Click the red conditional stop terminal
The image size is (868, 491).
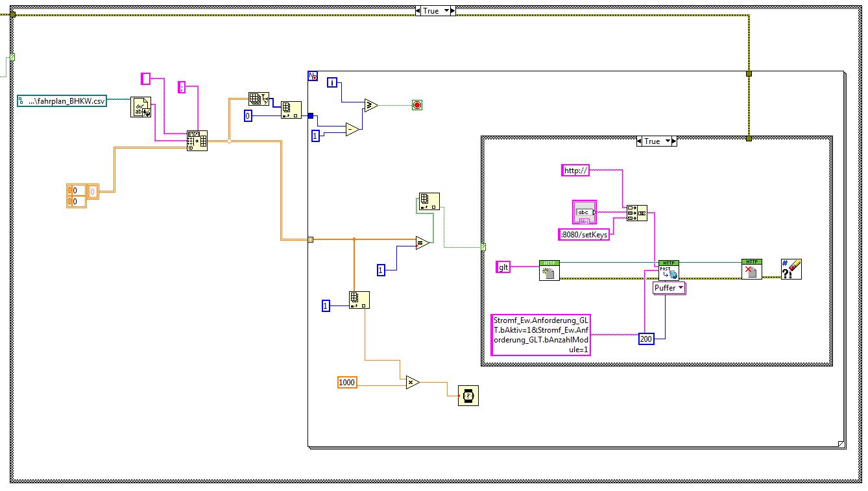click(417, 105)
